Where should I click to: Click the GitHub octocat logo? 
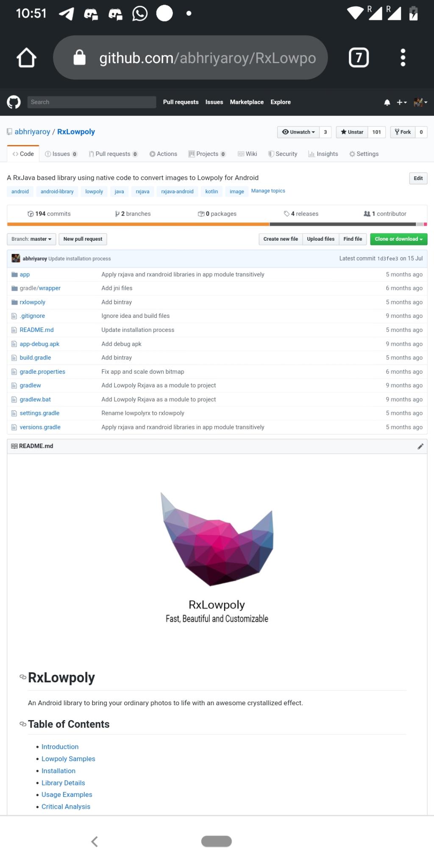[x=14, y=102]
